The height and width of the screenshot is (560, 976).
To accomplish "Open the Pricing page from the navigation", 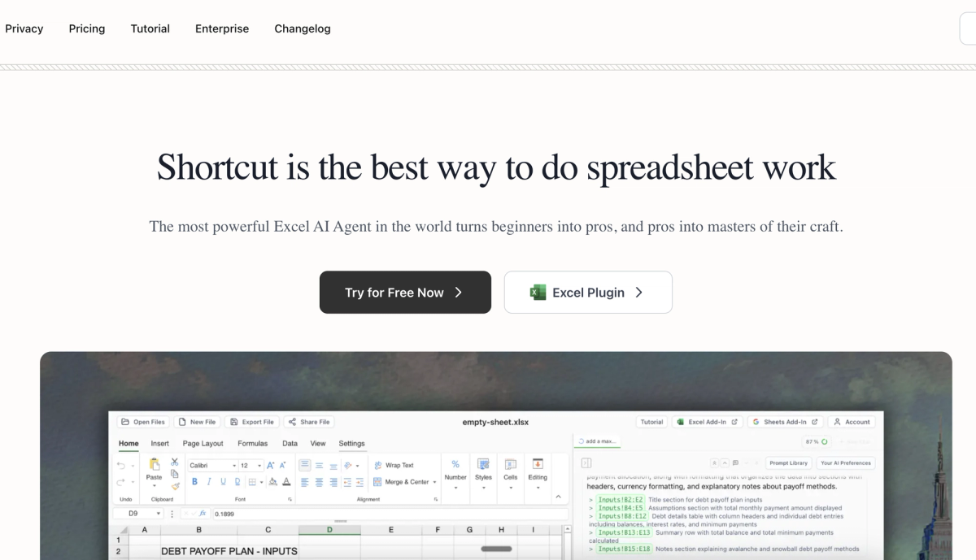I will (x=86, y=28).
